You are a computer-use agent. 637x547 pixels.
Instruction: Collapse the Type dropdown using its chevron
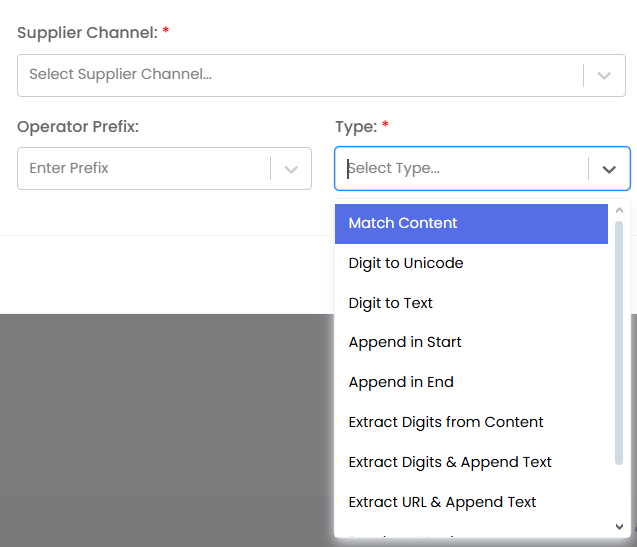tap(609, 169)
